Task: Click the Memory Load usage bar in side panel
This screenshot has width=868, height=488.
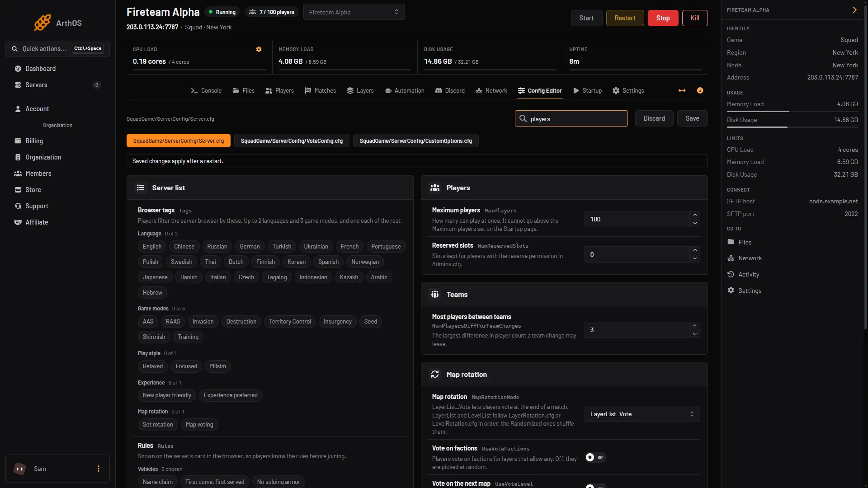Action: [792, 111]
